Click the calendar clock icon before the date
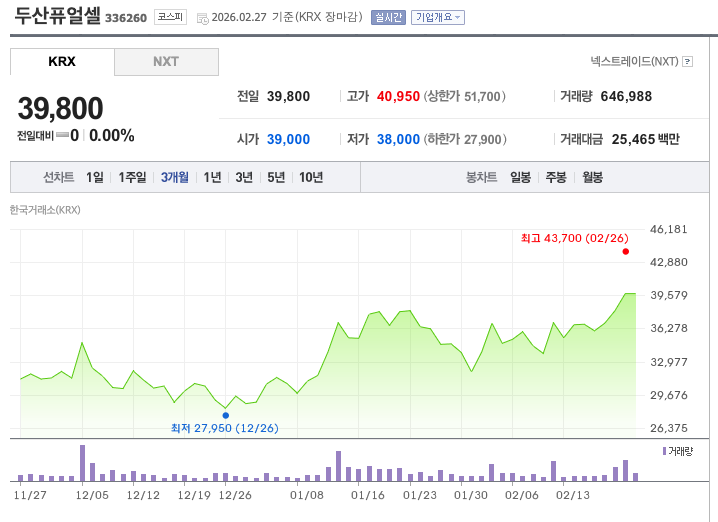Viewport: 718px width, 522px height. pyautogui.click(x=202, y=18)
